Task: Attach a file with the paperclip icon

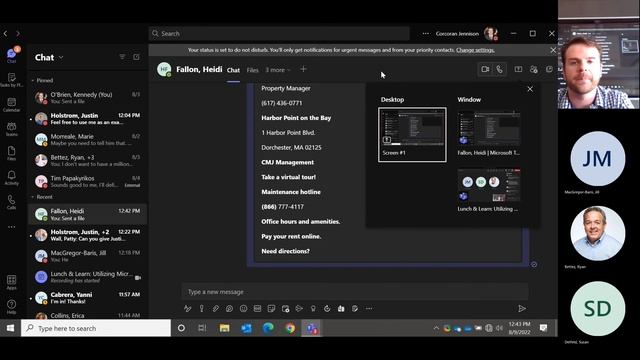Action: [216, 309]
